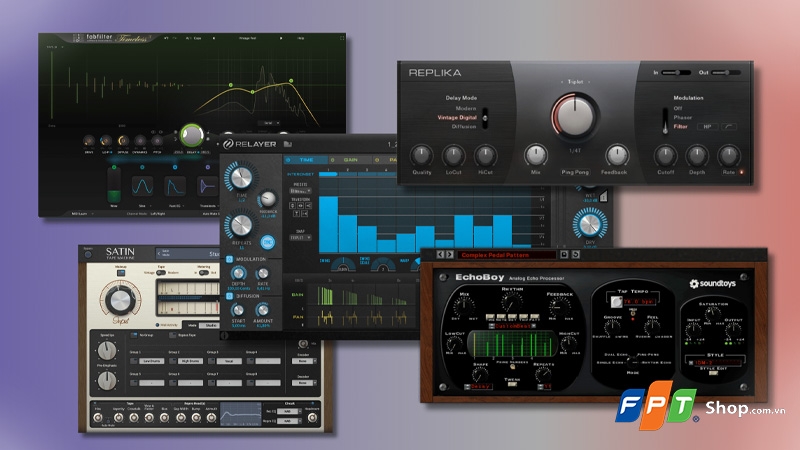The image size is (800, 450).
Task: Click the next preset arrow in EchoBoy
Action: tap(449, 254)
